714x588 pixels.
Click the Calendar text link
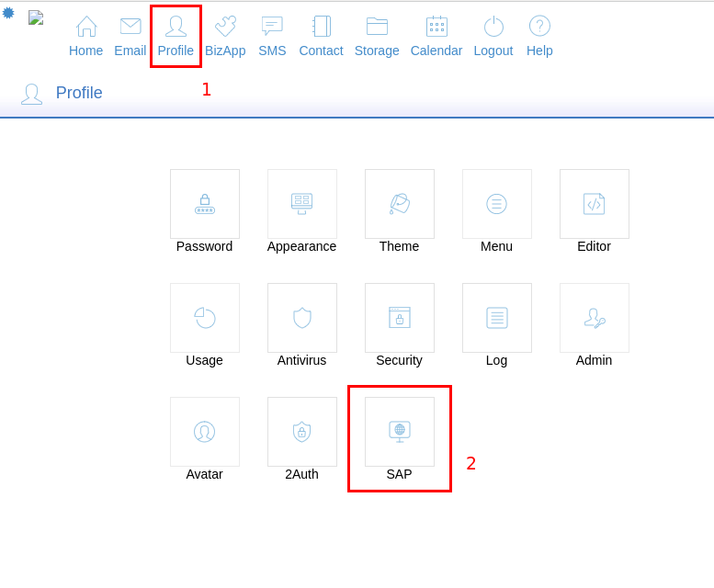tap(436, 51)
